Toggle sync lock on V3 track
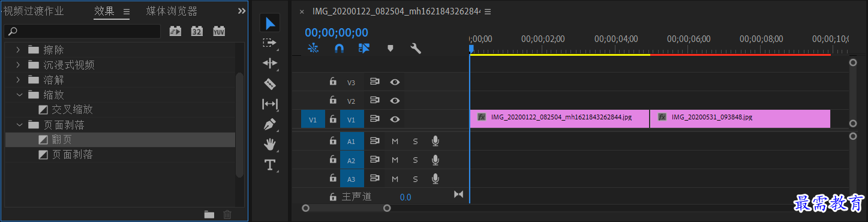Viewport: 868px width, 222px height. coord(375,82)
